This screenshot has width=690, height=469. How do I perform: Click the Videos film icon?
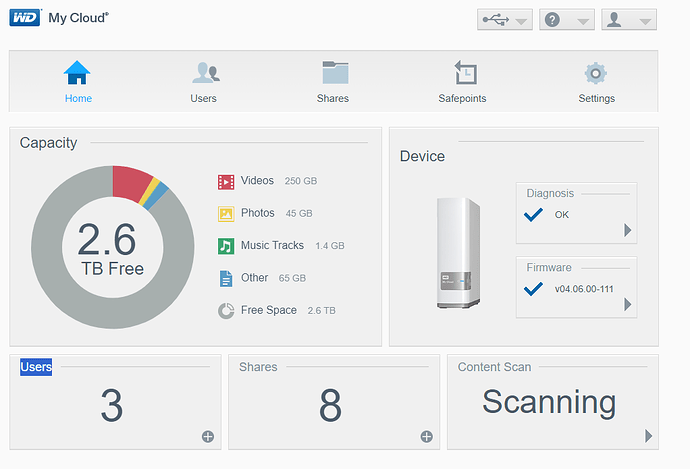(226, 182)
